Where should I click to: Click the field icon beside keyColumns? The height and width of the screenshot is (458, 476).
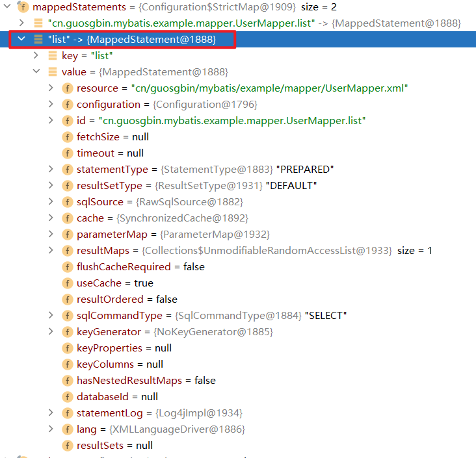click(68, 364)
